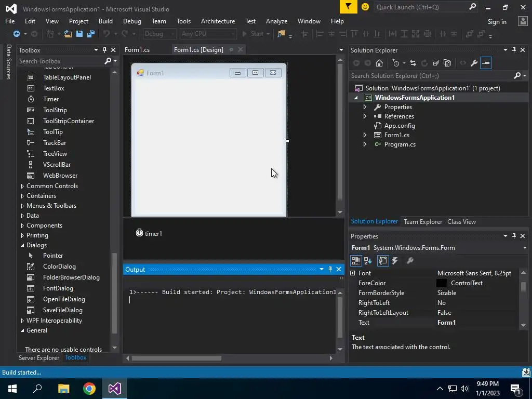Click Search Solution Explorer input field

click(431, 76)
